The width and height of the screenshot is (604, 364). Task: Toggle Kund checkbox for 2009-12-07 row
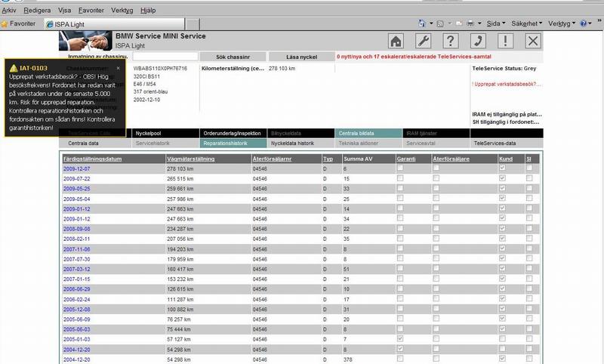502,168
